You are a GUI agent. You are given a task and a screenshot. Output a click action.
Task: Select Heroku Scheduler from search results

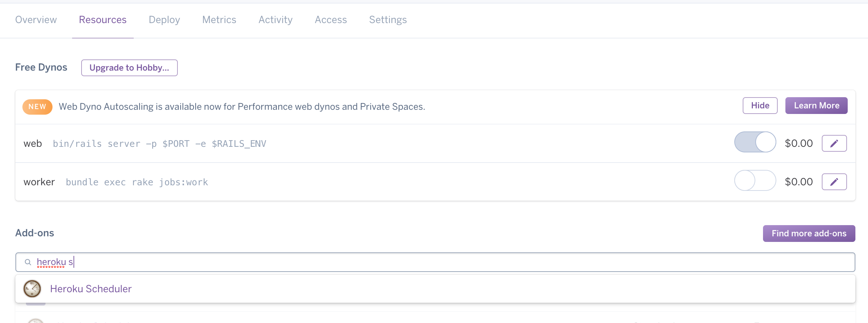click(435, 289)
